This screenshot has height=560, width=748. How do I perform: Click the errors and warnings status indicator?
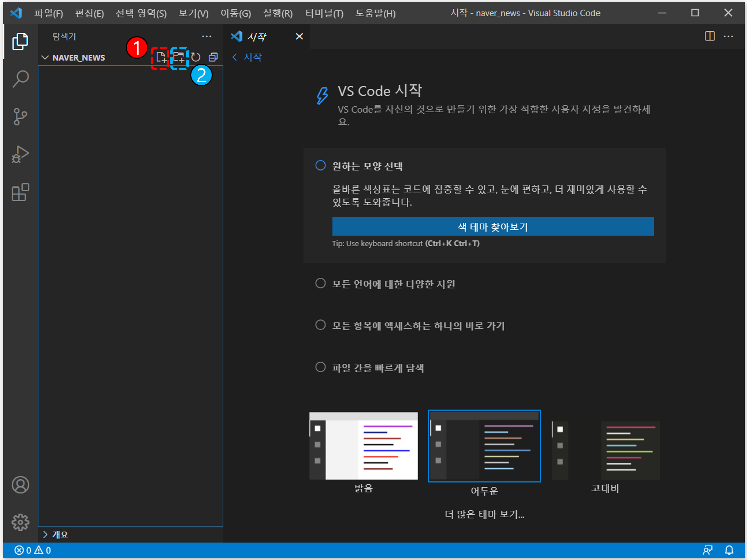[x=33, y=550]
